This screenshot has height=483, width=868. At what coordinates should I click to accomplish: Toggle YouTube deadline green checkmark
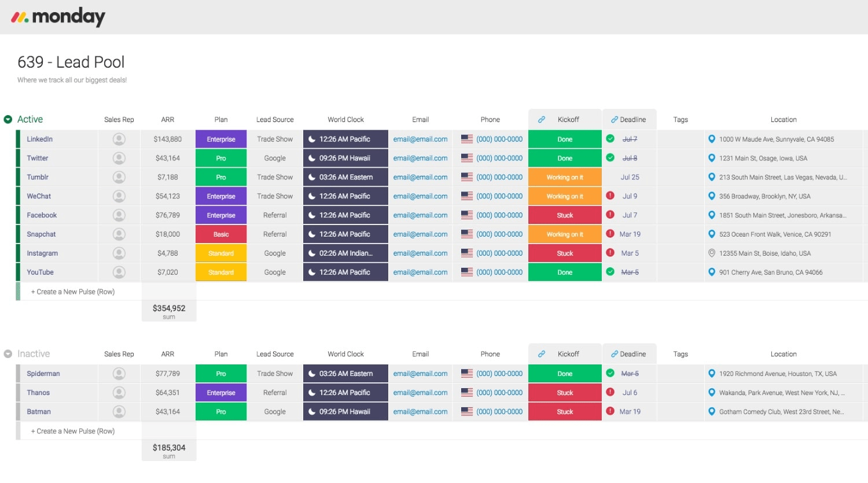click(x=610, y=271)
